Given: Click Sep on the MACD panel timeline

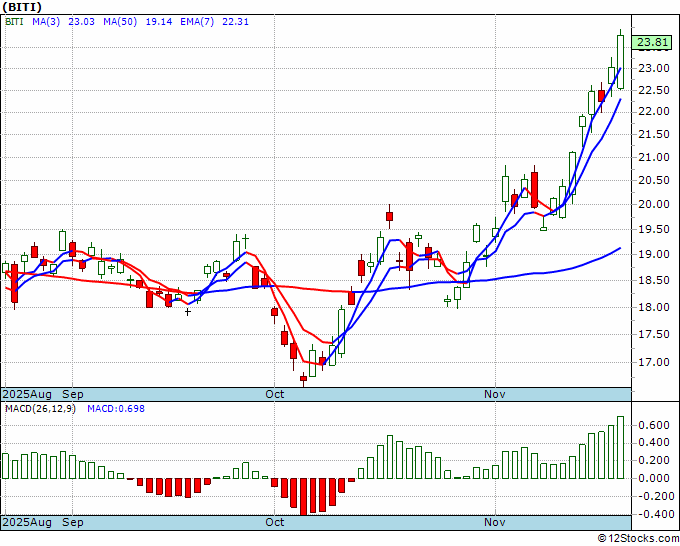Looking at the screenshot, I should tap(72, 522).
